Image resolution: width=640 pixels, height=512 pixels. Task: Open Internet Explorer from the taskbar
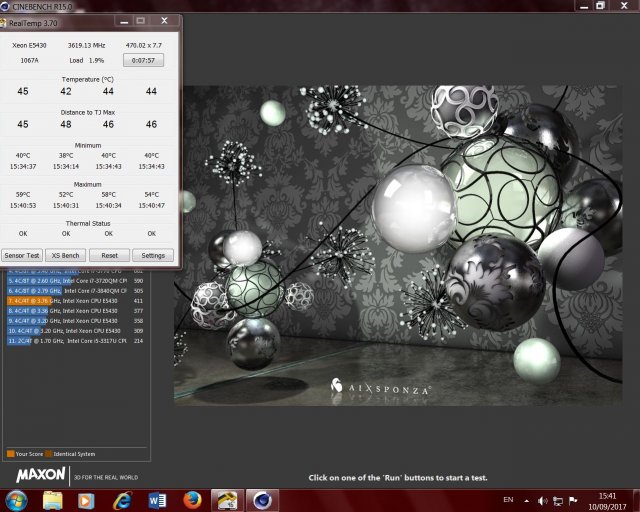(x=123, y=499)
